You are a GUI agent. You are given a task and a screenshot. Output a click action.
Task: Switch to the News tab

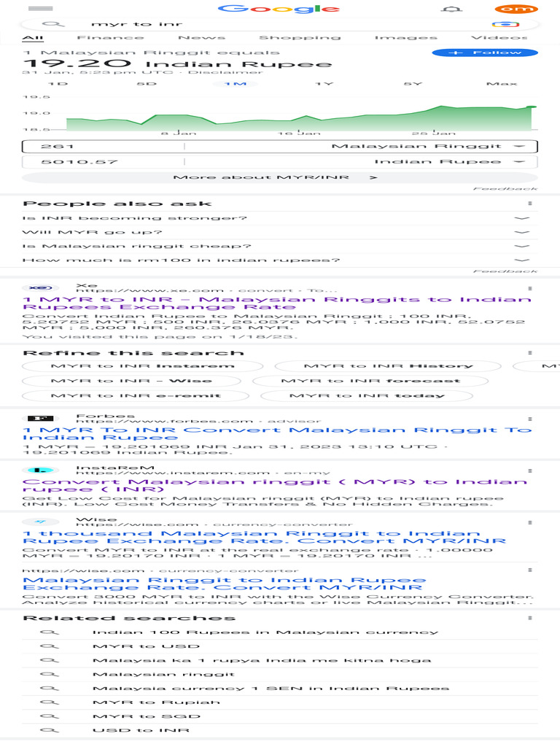[201, 37]
